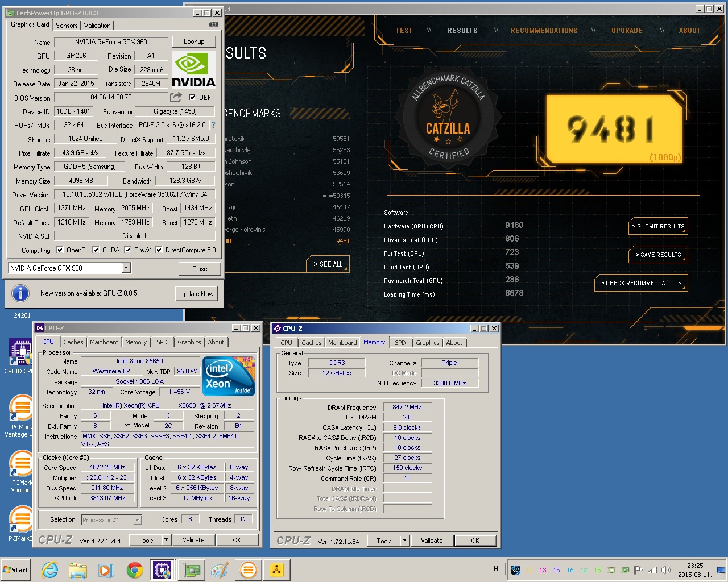This screenshot has width=728, height=582.
Task: Click the Core Speed value 4872.26 MHz
Action: coord(108,467)
